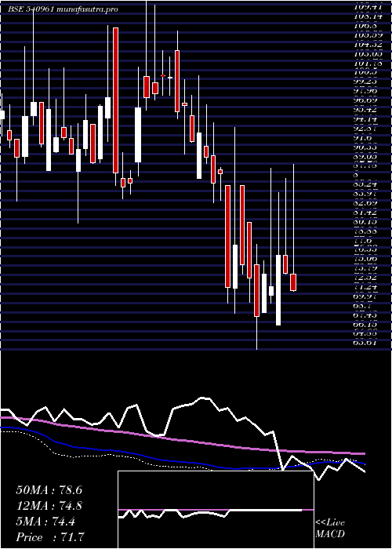Click the 96.69 price axis label
Image resolution: width=392 pixels, height=549 pixels.
[365, 100]
